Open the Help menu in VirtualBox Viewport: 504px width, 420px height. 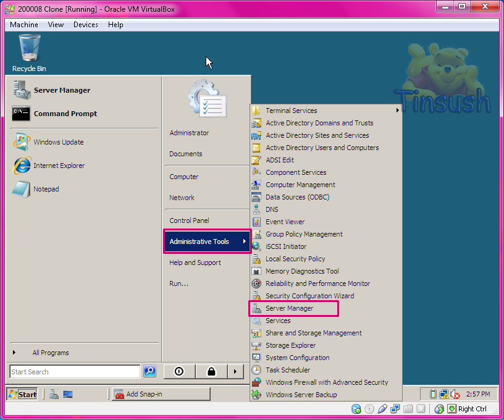[x=115, y=25]
